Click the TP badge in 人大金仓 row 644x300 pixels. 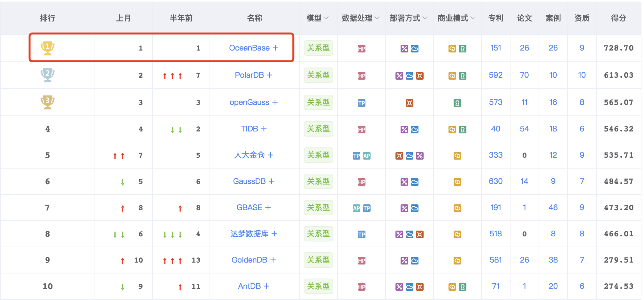pyautogui.click(x=356, y=156)
